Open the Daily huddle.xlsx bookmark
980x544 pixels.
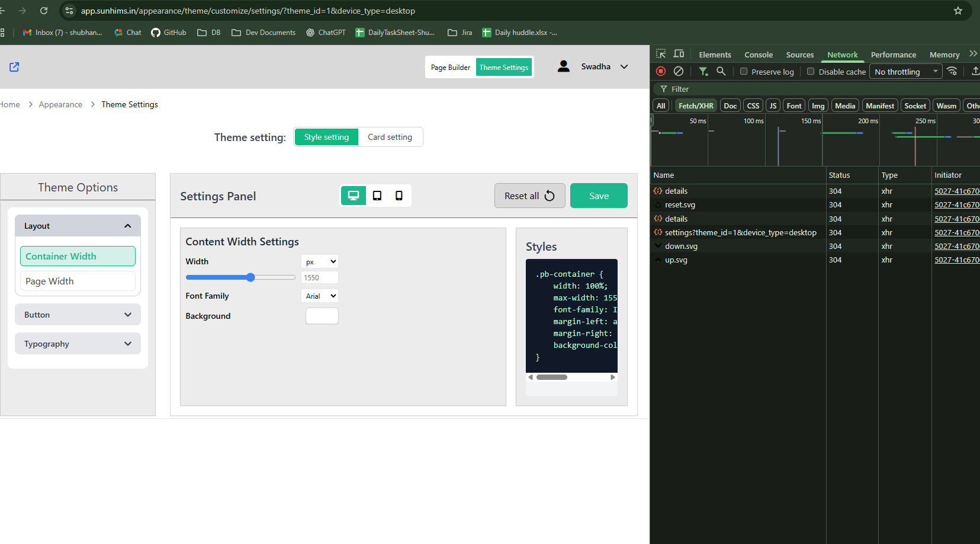(519, 33)
